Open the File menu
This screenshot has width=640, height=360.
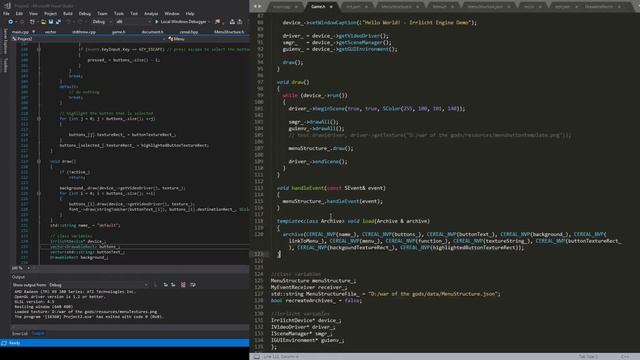(x=6, y=13)
